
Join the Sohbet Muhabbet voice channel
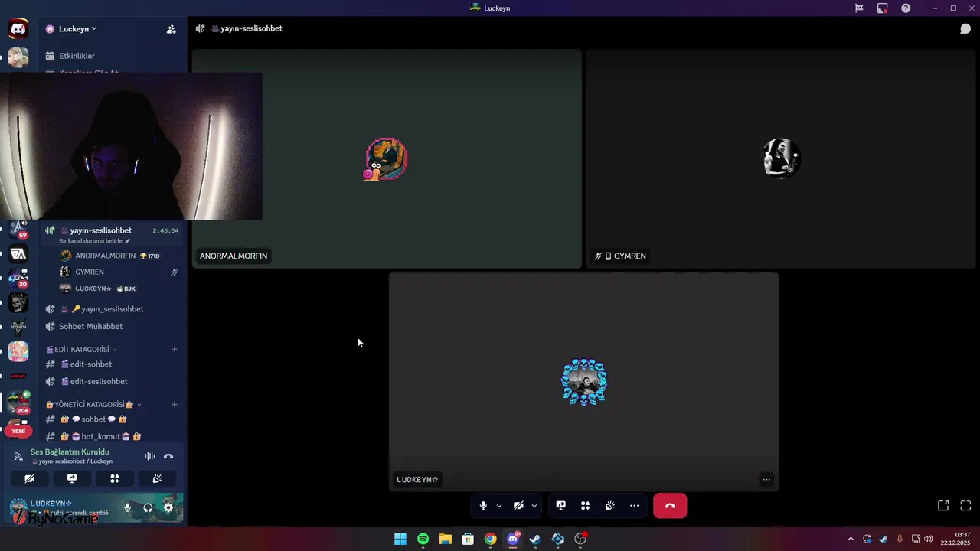click(111, 327)
